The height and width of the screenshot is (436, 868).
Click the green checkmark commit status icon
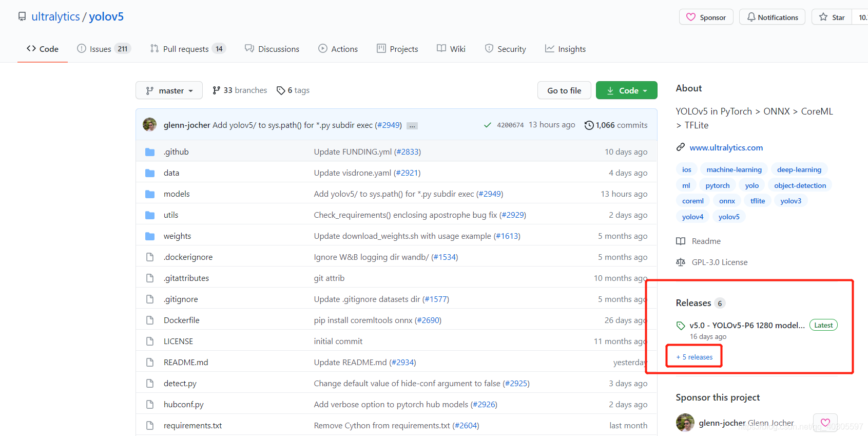click(487, 125)
